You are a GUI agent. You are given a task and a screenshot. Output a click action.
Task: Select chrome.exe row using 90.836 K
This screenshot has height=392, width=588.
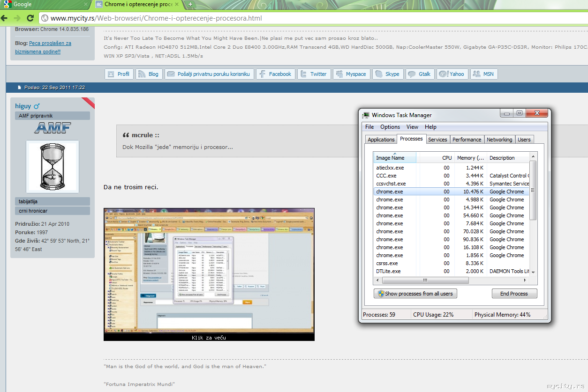coord(452,239)
